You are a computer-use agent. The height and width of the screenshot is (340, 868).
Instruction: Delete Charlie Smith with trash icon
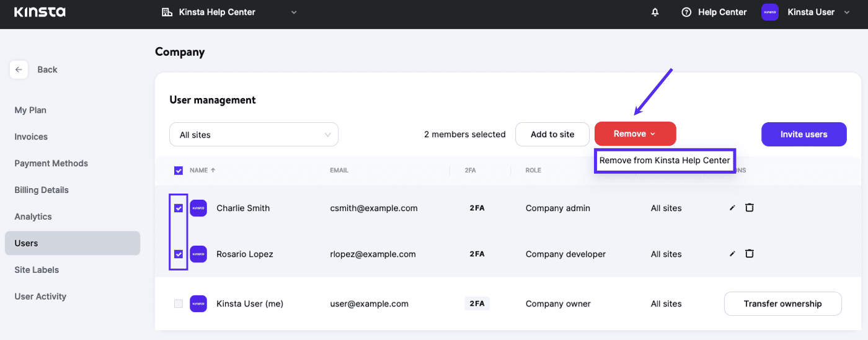(749, 207)
